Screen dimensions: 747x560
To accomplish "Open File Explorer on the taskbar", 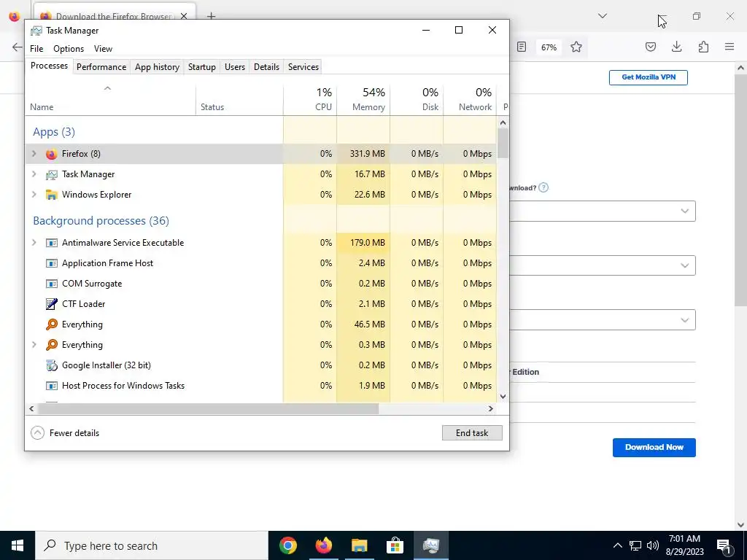I will coord(359,545).
